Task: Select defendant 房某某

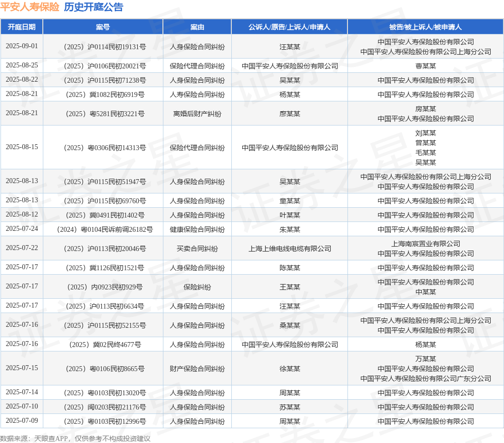Action: (426, 109)
